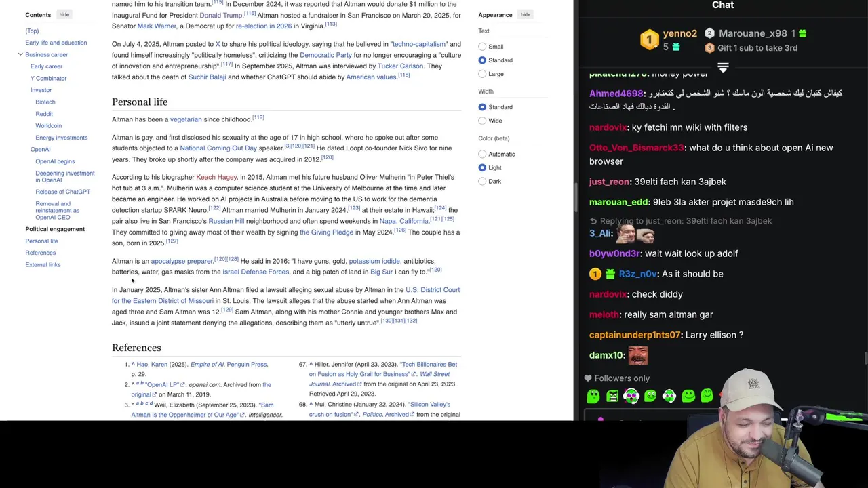The width and height of the screenshot is (868, 488).
Task: Click the emote posted by 3_Ali
Action: pyautogui.click(x=635, y=235)
